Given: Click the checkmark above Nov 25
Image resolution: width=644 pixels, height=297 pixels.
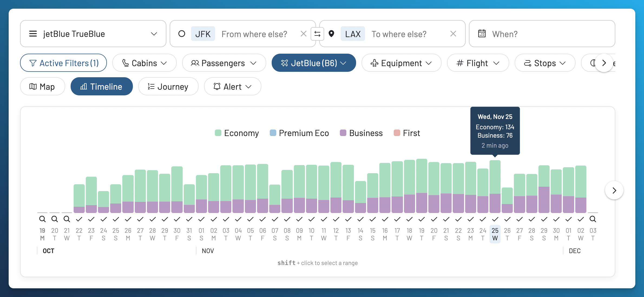Looking at the screenshot, I should pos(495,219).
